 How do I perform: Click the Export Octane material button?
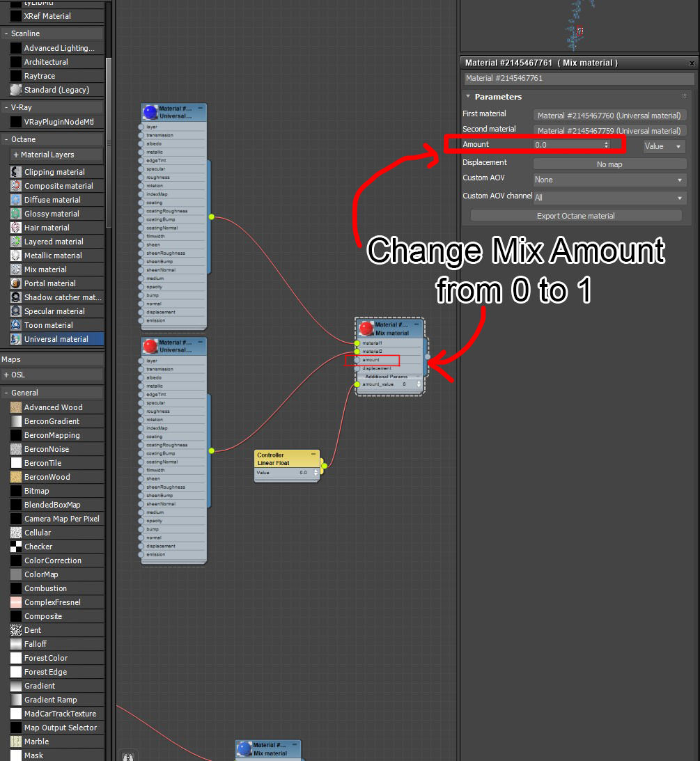pyautogui.click(x=576, y=215)
